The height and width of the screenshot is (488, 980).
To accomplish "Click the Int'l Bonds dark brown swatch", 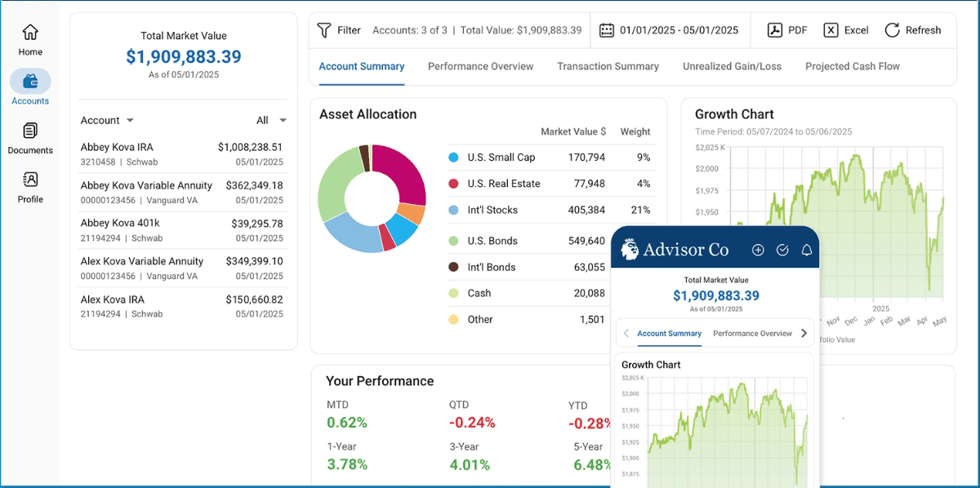I will (453, 267).
